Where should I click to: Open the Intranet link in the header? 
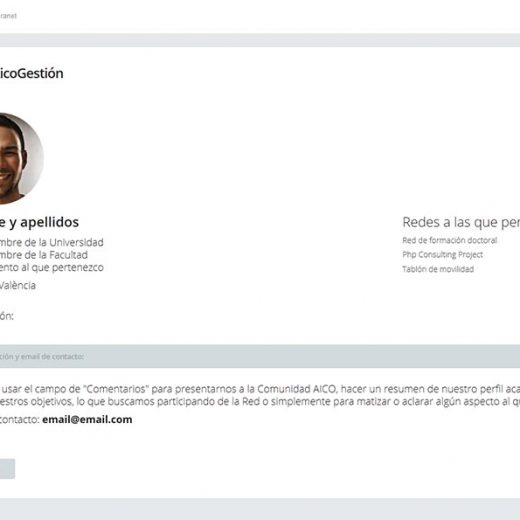click(x=8, y=16)
